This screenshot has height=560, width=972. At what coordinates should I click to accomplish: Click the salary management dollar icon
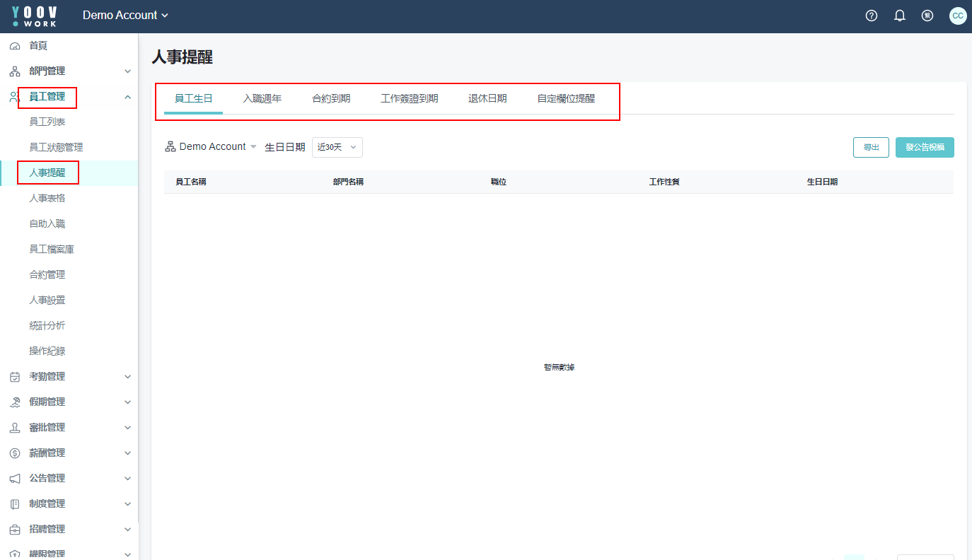[15, 453]
